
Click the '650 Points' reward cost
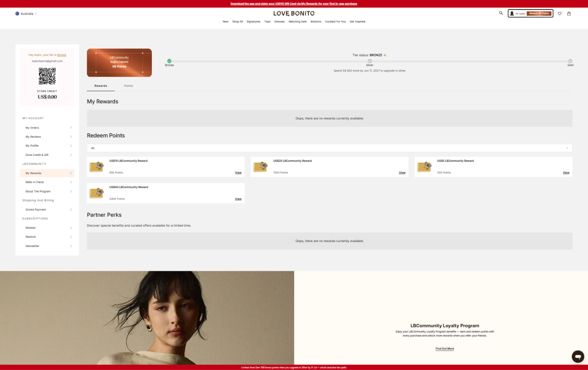116,173
